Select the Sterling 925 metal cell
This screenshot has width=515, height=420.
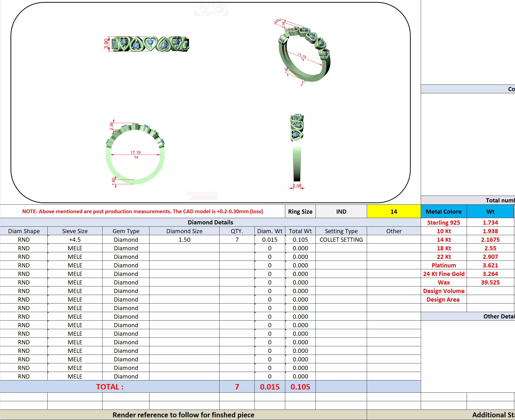pyautogui.click(x=443, y=222)
